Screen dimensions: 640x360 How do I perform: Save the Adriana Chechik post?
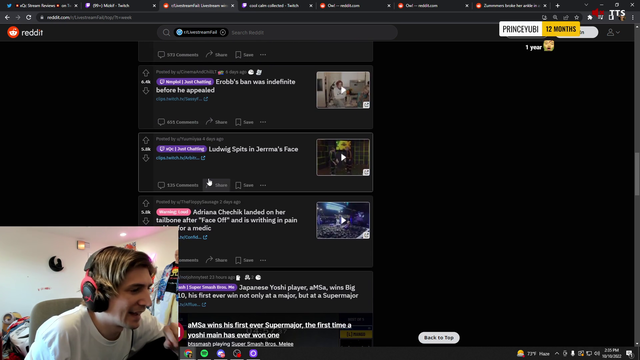tap(244, 260)
